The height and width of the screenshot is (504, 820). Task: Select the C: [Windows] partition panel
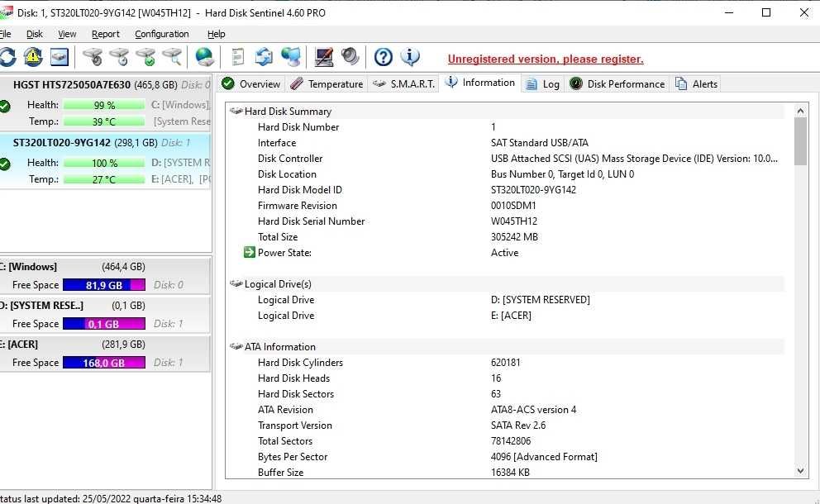(x=105, y=275)
